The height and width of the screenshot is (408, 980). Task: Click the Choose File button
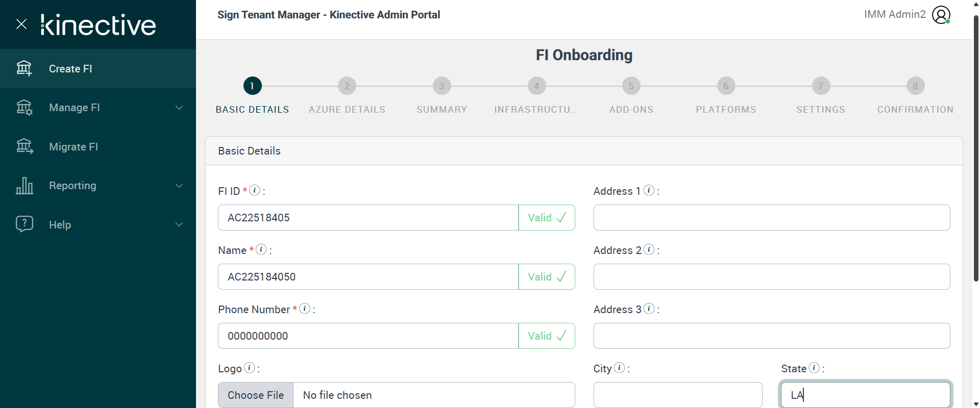256,395
